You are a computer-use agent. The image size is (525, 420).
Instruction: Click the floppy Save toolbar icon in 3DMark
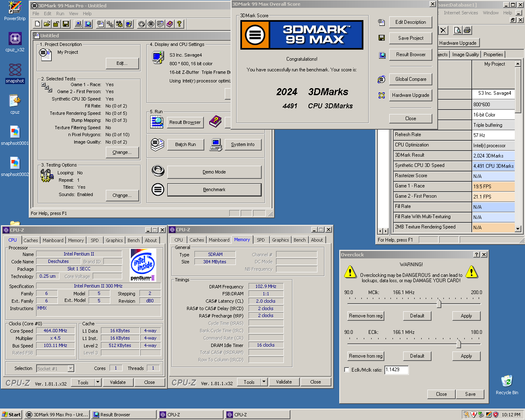click(x=57, y=24)
